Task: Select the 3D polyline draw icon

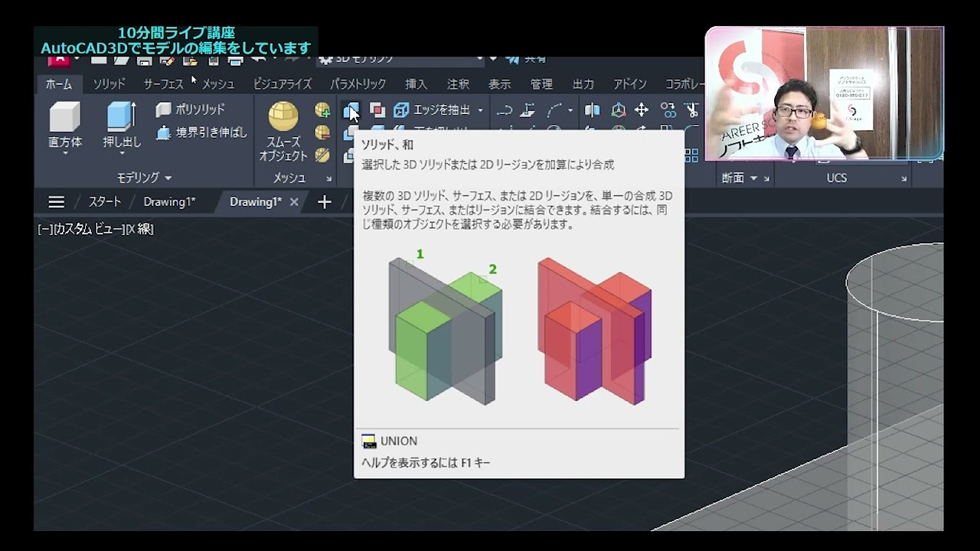Action: point(528,110)
